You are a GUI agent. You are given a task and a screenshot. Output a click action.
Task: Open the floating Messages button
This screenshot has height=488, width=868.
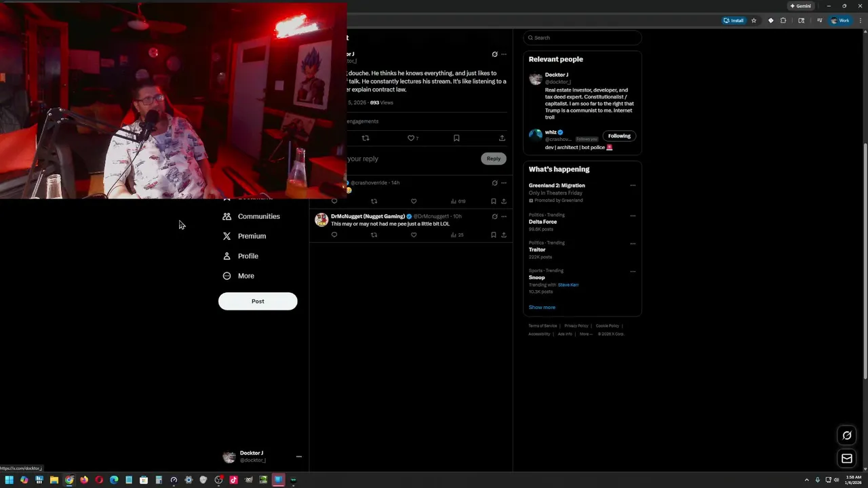pyautogui.click(x=847, y=459)
